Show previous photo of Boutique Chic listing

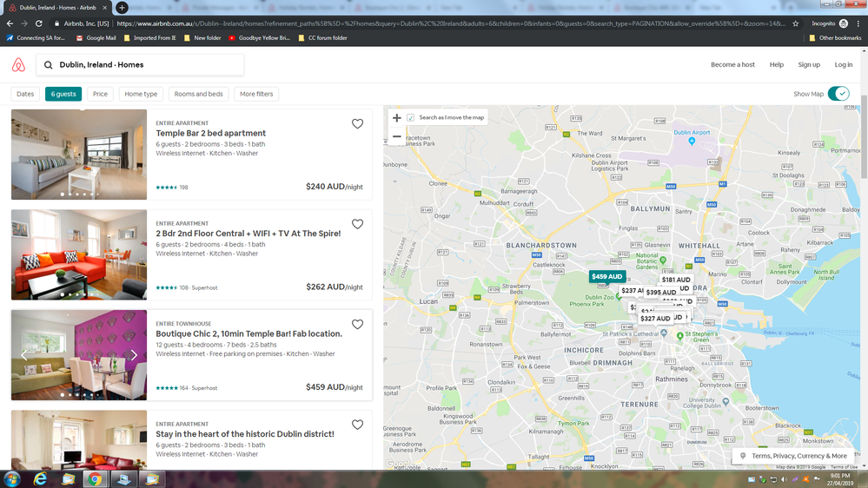pyautogui.click(x=23, y=355)
